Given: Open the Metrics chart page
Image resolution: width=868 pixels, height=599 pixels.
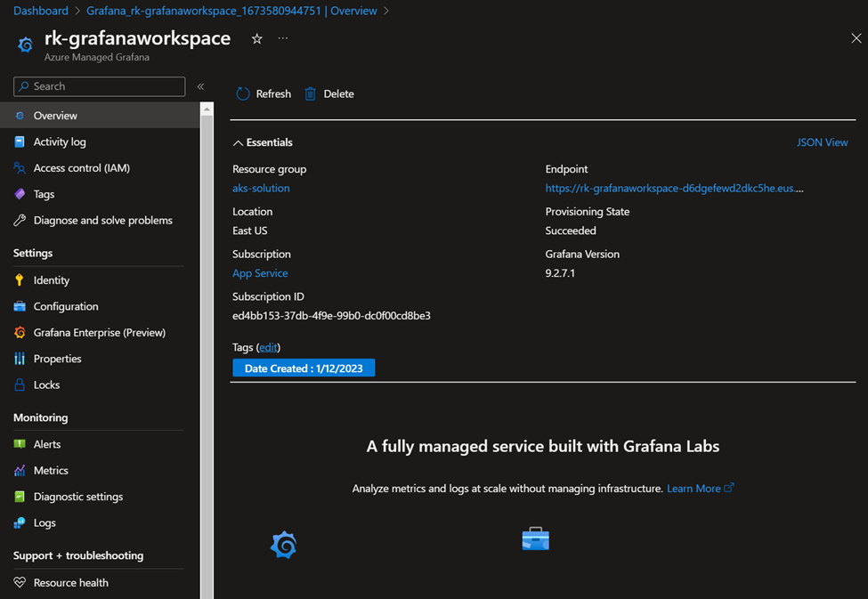Looking at the screenshot, I should tap(51, 471).
